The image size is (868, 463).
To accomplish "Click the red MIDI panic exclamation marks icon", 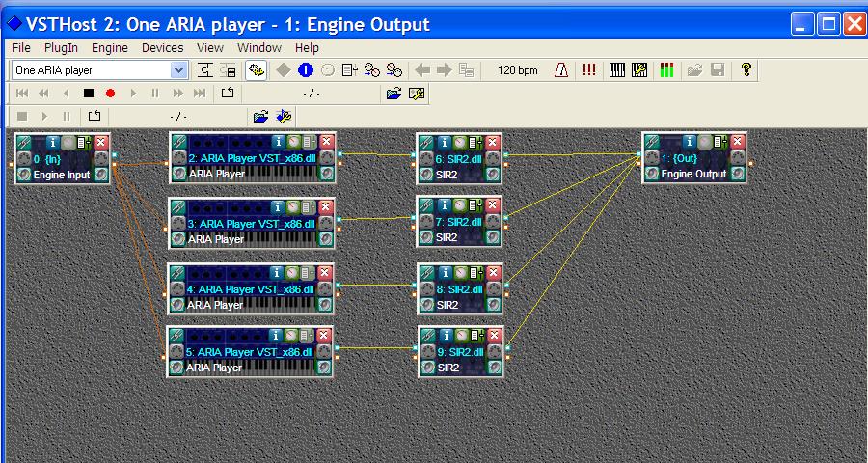I will tap(589, 70).
